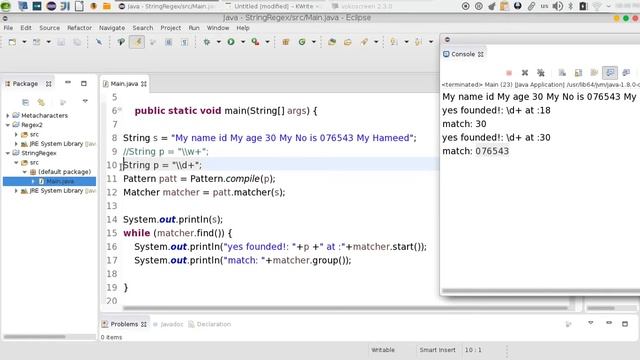Select the Main.java editor tab
The height and width of the screenshot is (360, 640).
(124, 84)
